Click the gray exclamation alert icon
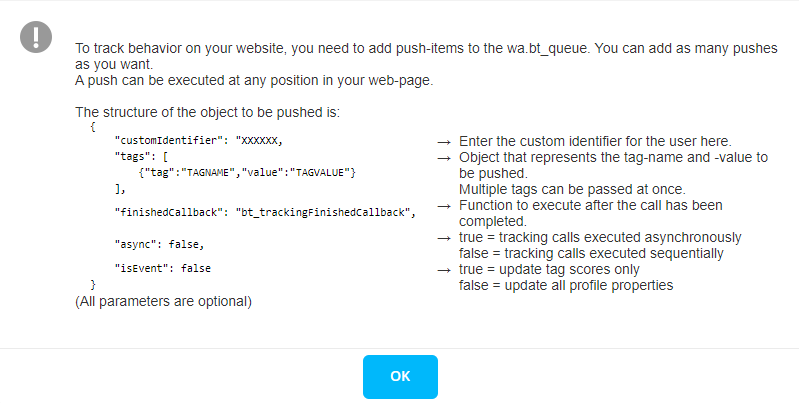Viewport: 799px width, 403px height. 37,37
